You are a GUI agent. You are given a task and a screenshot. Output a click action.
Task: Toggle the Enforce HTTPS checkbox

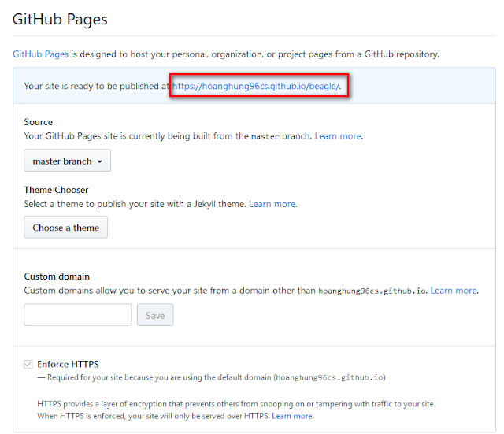point(29,364)
